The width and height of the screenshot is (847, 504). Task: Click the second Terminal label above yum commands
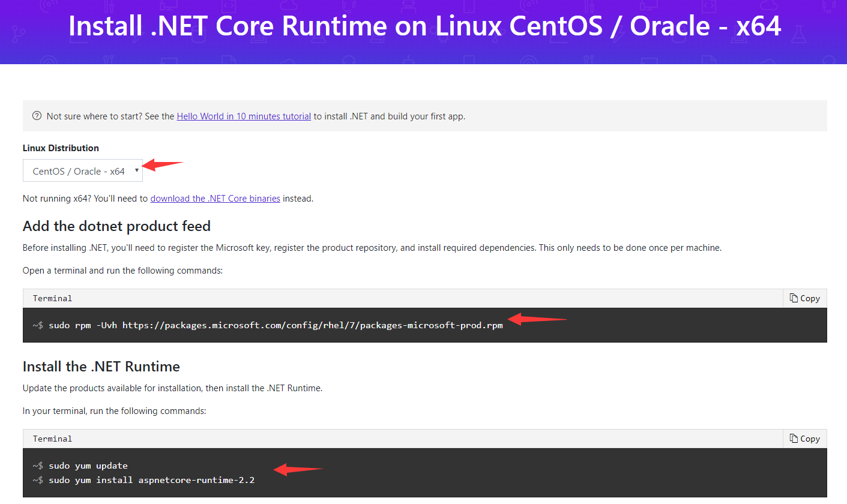52,439
